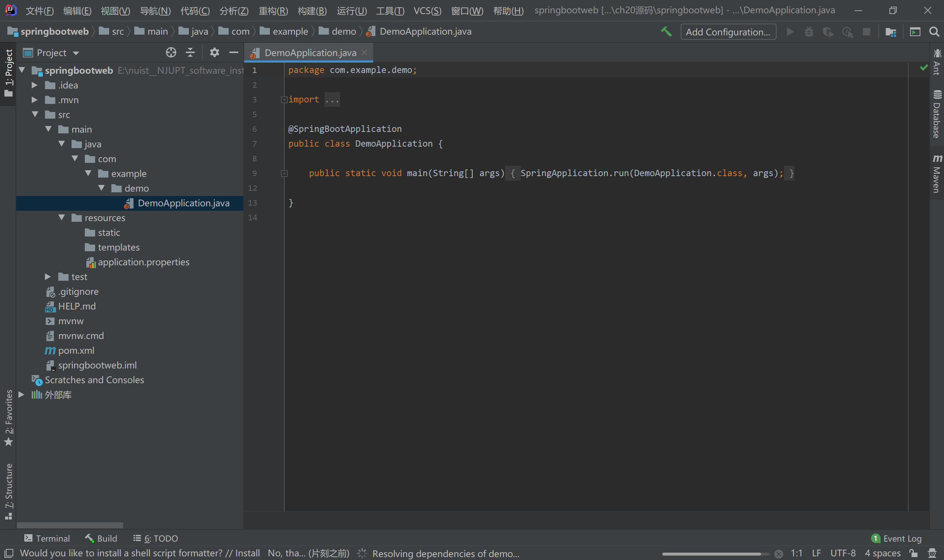Click the Debug bug icon

(x=809, y=32)
